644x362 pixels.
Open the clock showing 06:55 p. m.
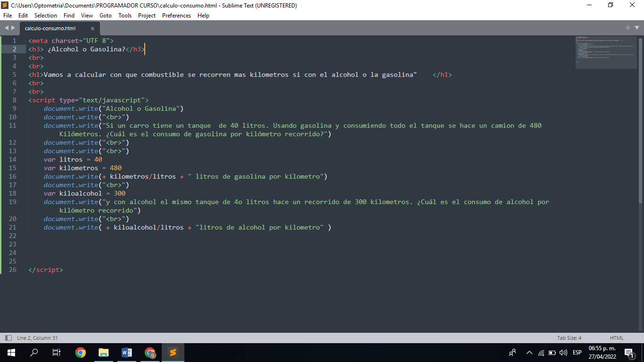click(x=602, y=353)
